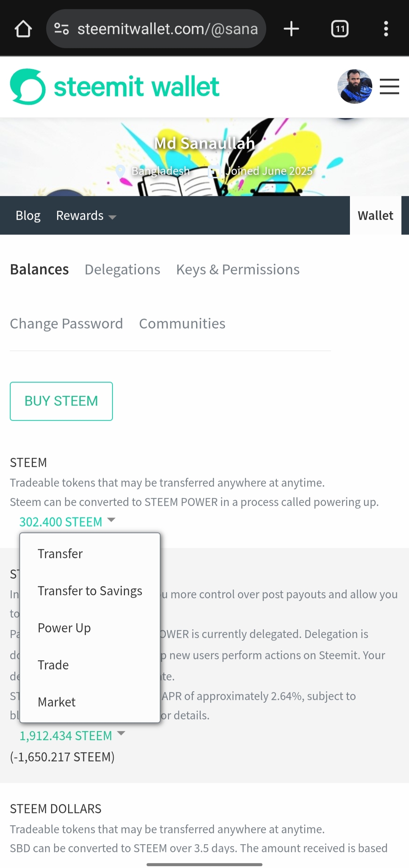409x868 pixels.
Task: Select Power Up menu entry
Action: (x=64, y=628)
